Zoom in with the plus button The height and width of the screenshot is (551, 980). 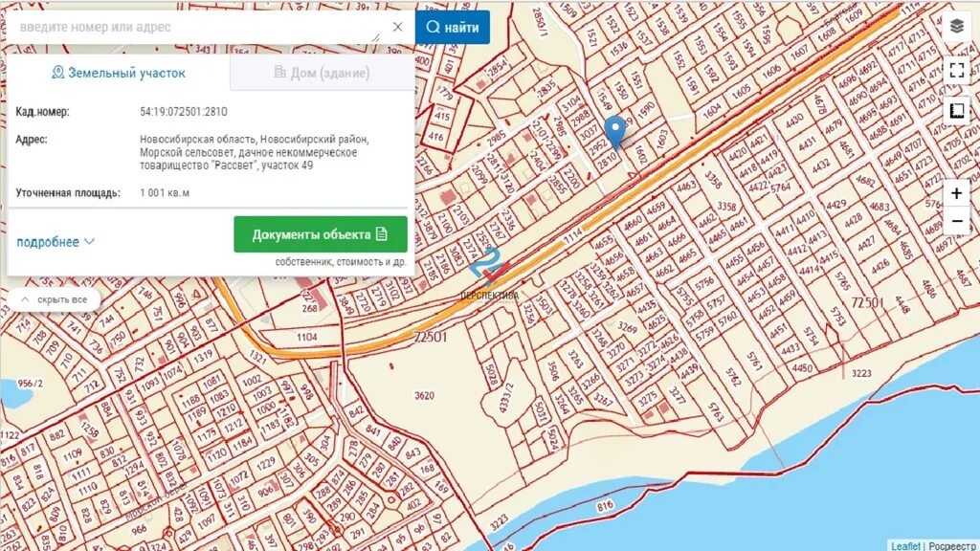click(956, 193)
